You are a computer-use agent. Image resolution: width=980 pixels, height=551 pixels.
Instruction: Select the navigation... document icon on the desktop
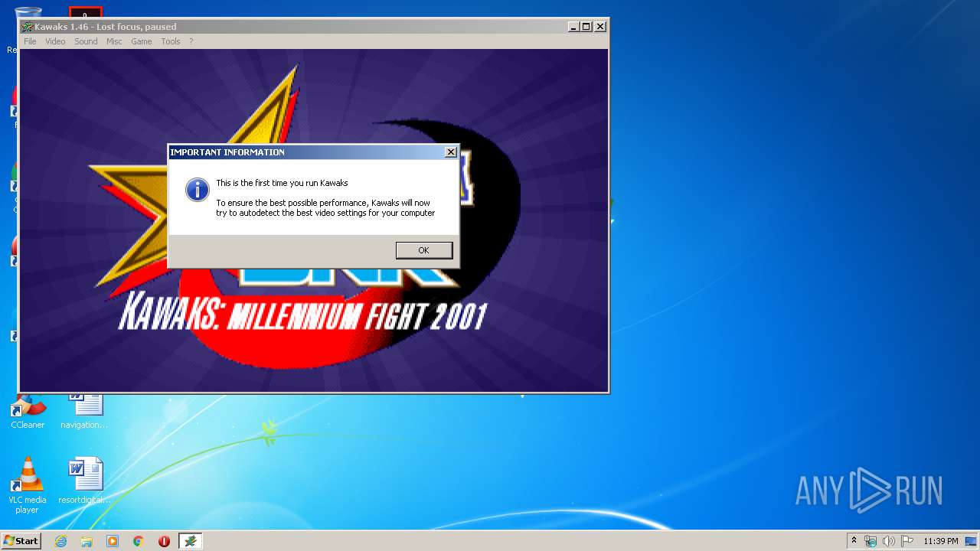pos(84,412)
